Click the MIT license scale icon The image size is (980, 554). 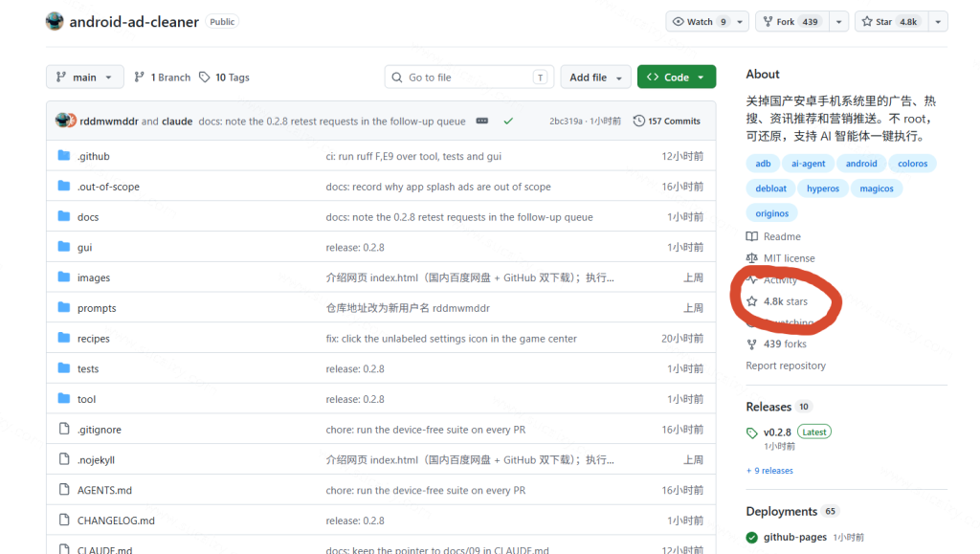coord(752,258)
